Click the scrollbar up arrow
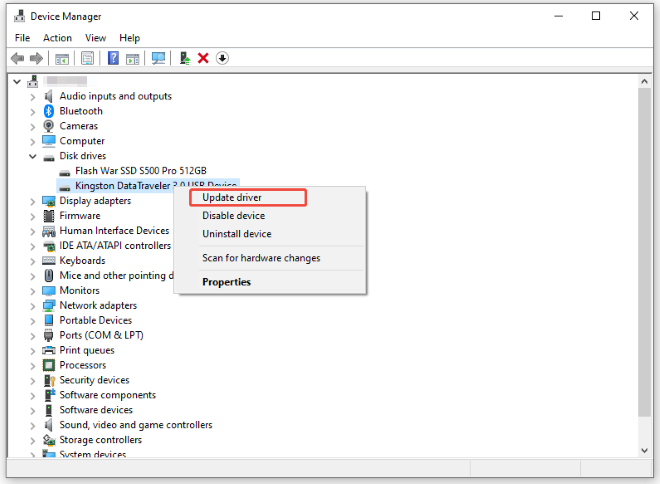 tap(644, 81)
